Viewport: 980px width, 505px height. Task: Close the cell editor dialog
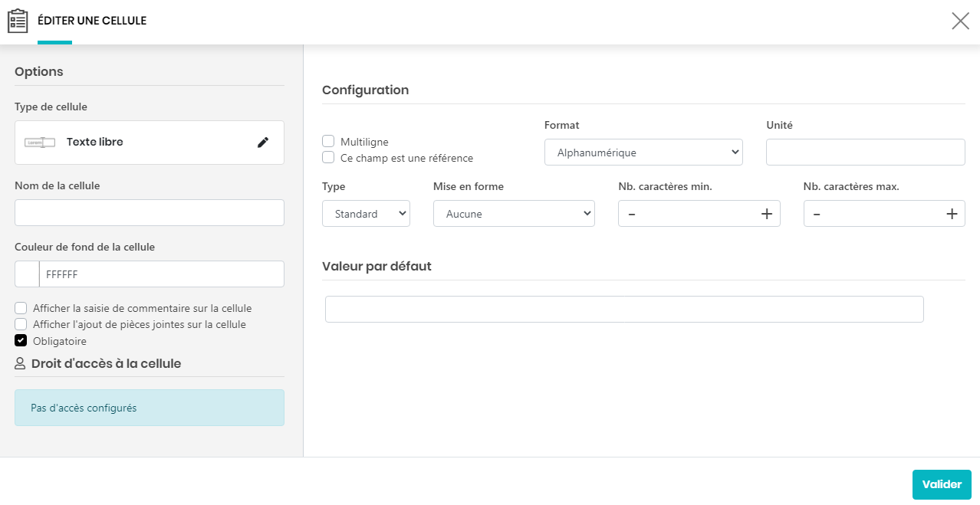pyautogui.click(x=960, y=21)
